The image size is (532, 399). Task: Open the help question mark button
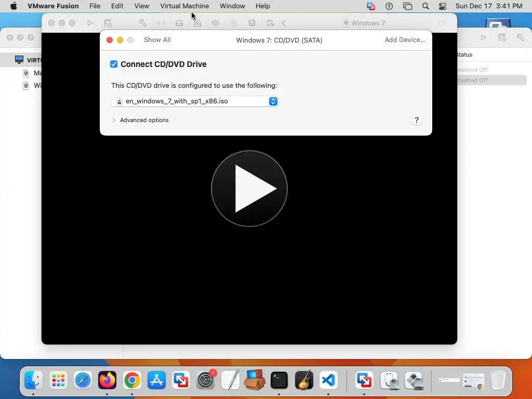[417, 120]
